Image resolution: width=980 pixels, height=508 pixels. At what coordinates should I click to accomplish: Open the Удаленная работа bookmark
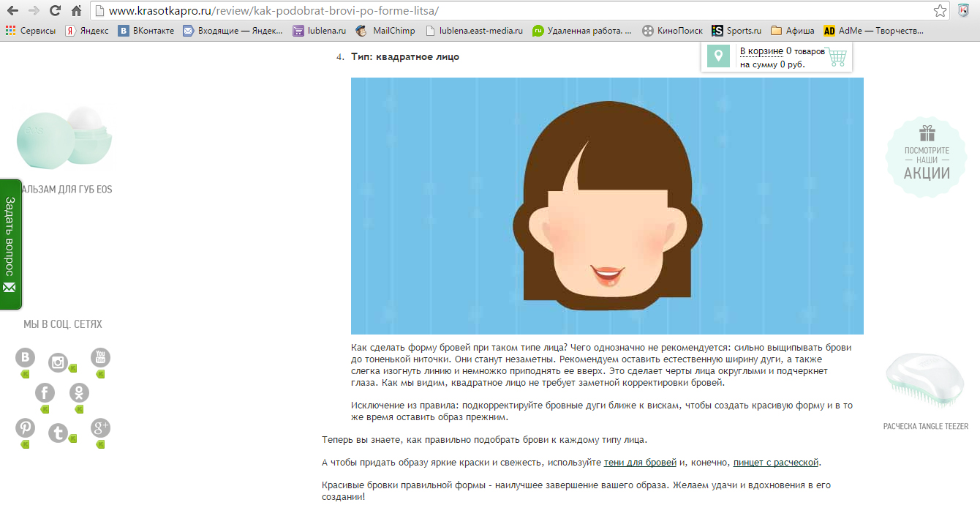click(x=581, y=31)
